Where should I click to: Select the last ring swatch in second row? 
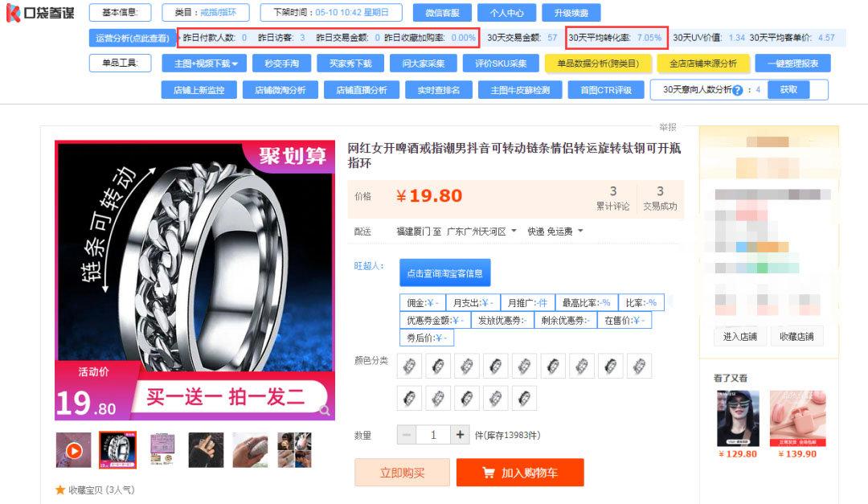click(x=524, y=398)
